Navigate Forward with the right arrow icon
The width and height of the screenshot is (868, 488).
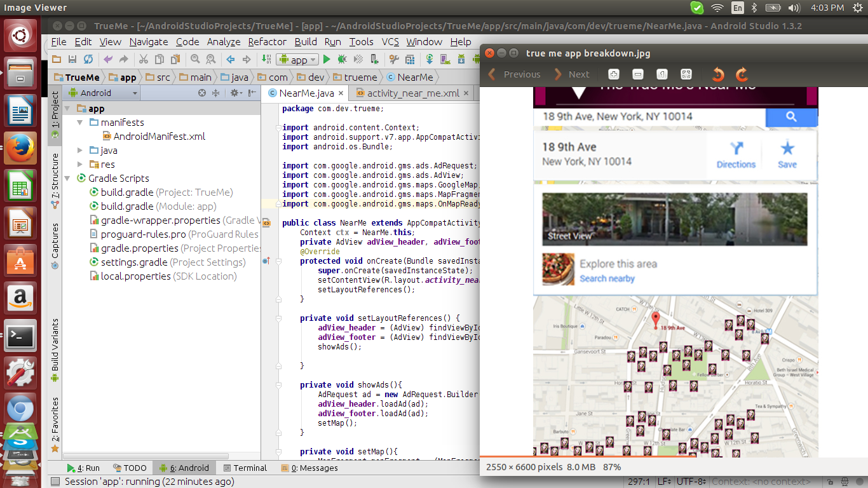click(246, 59)
